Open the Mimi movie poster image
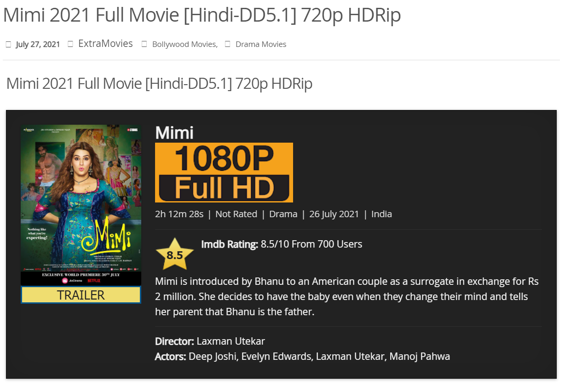 click(81, 205)
